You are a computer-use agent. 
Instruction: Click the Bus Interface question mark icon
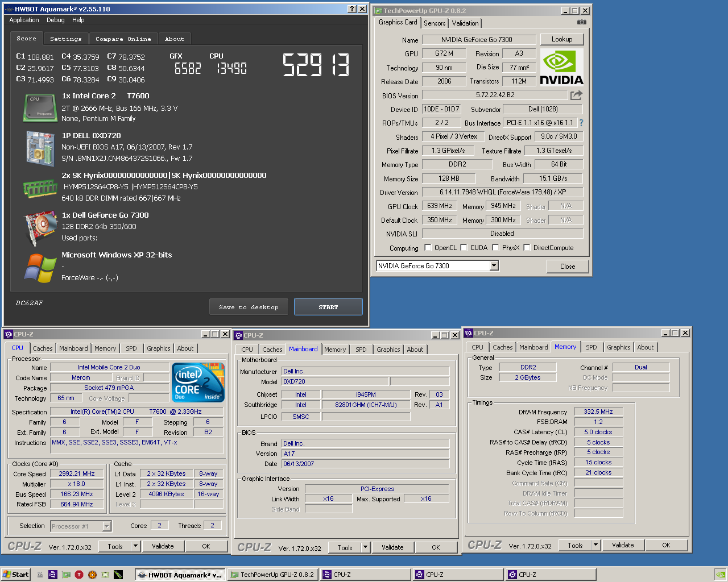pyautogui.click(x=581, y=123)
